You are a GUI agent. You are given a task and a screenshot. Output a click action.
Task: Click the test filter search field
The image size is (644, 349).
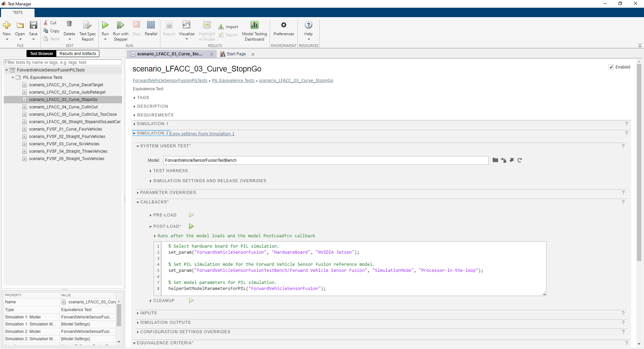tap(63, 62)
